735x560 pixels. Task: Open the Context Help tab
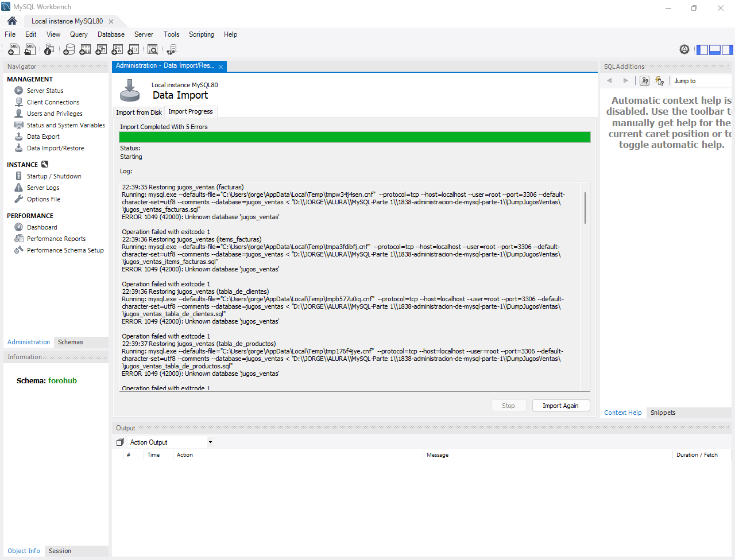pos(623,413)
